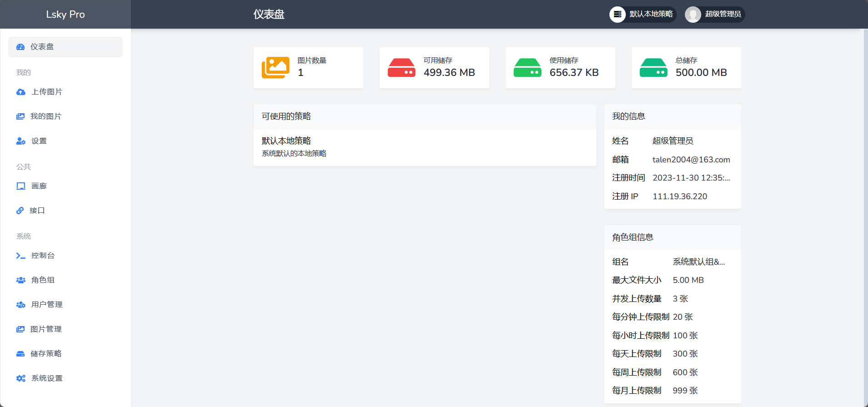868x407 pixels.
Task: Open 用户管理 user management page
Action: 47,305
